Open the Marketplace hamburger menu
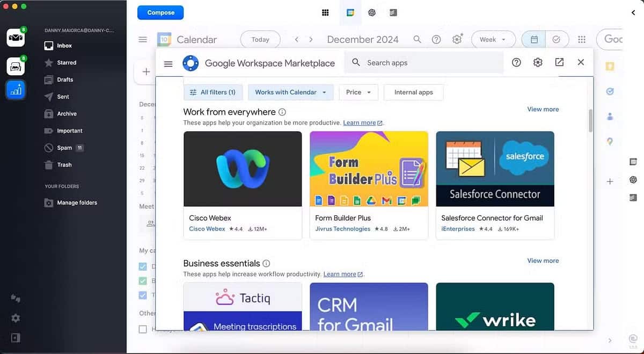 168,63
